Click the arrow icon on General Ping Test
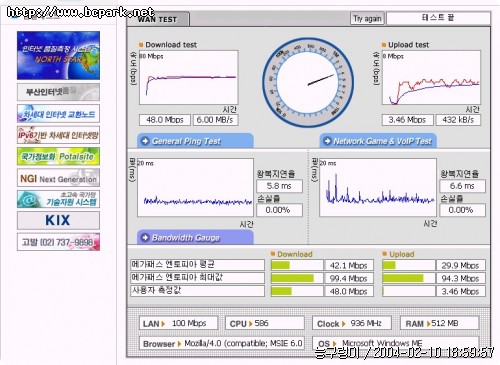500x365 pixels. coord(145,141)
